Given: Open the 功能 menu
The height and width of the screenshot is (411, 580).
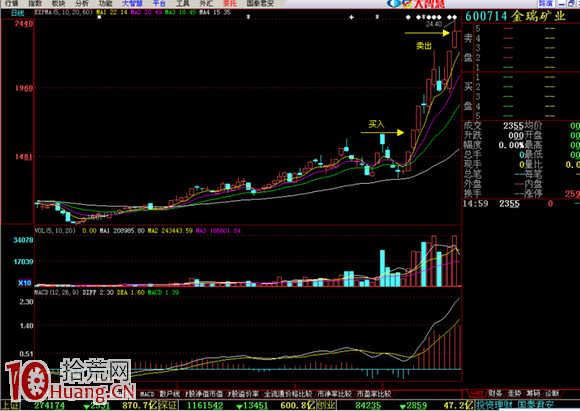Looking at the screenshot, I should pyautogui.click(x=105, y=3).
